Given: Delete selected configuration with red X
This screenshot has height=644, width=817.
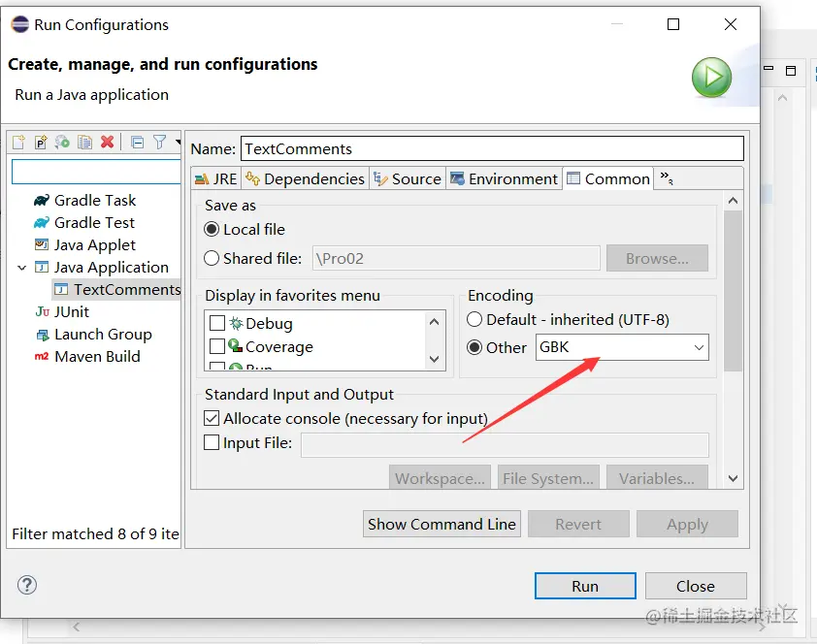Looking at the screenshot, I should tap(107, 143).
